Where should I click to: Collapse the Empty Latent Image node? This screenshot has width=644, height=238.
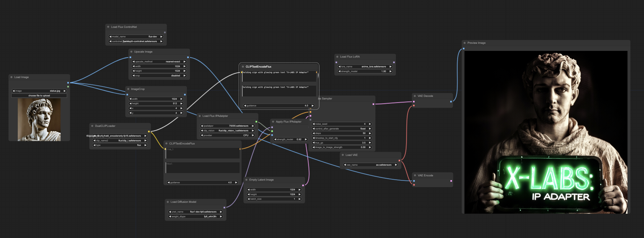(246, 179)
